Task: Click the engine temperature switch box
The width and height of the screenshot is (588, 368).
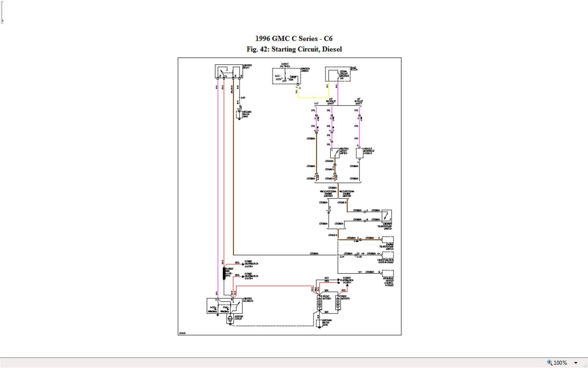Action: 388,240
